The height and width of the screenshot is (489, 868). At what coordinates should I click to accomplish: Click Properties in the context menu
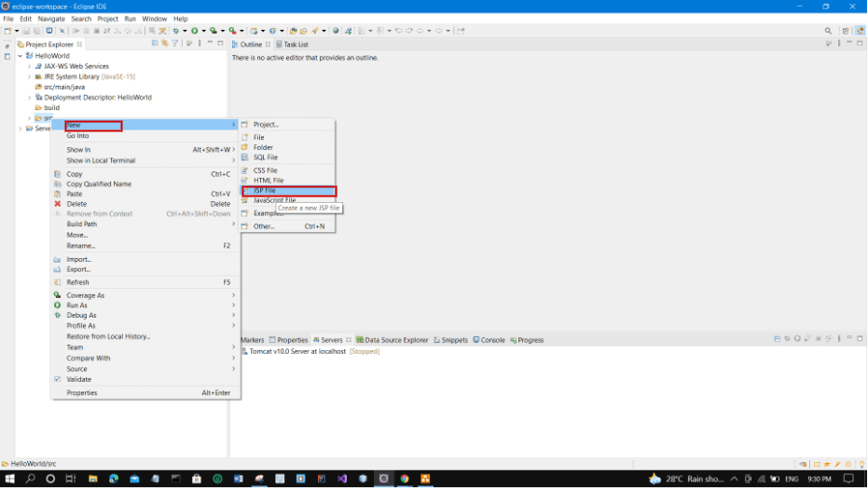tap(145, 393)
